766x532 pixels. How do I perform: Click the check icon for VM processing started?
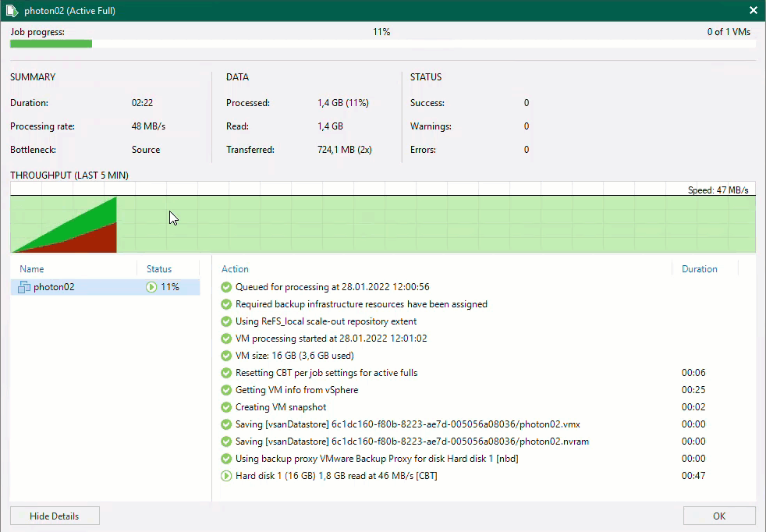pyautogui.click(x=226, y=339)
